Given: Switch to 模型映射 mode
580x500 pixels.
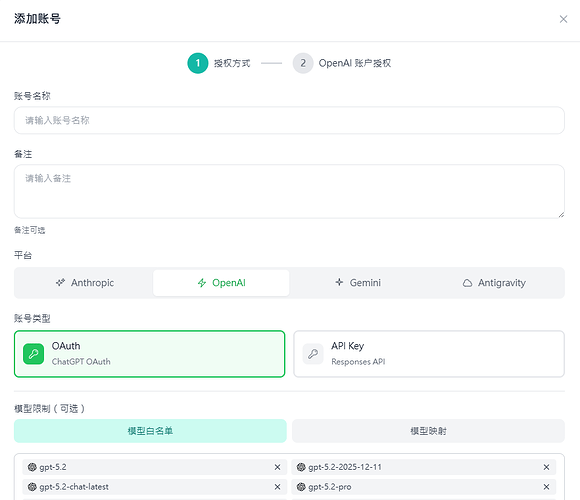Looking at the screenshot, I should (x=428, y=431).
